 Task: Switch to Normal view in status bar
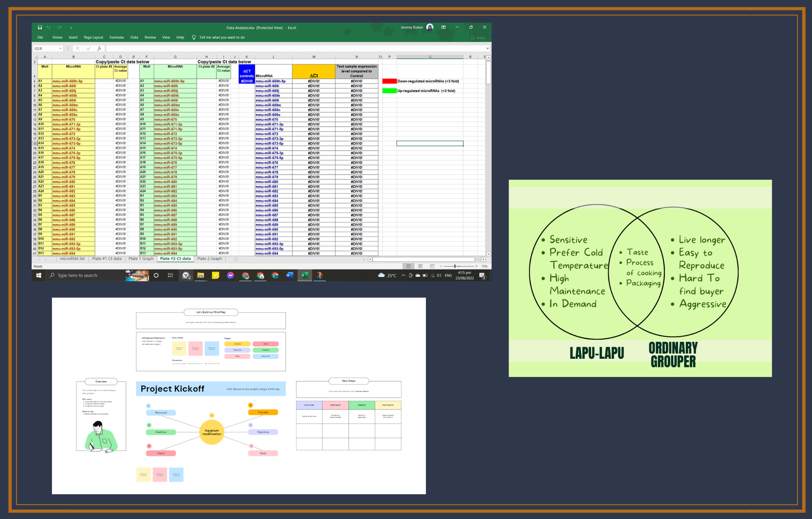(408, 266)
